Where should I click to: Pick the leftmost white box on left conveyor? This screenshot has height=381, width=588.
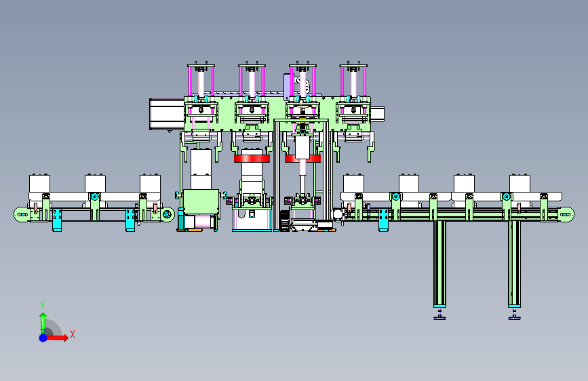point(39,183)
